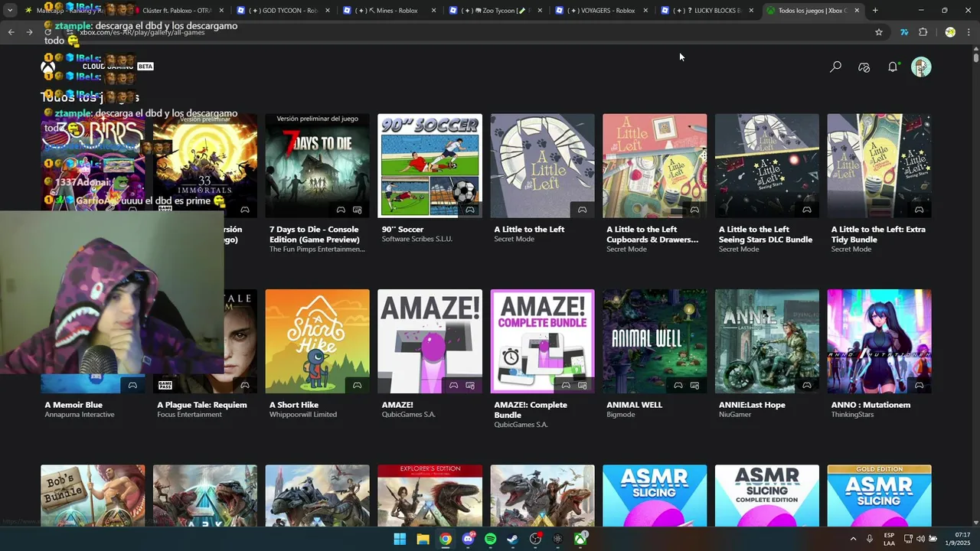Open the ANNO : Mutationem title link
Screen dimensions: 980x551
pyautogui.click(x=871, y=405)
